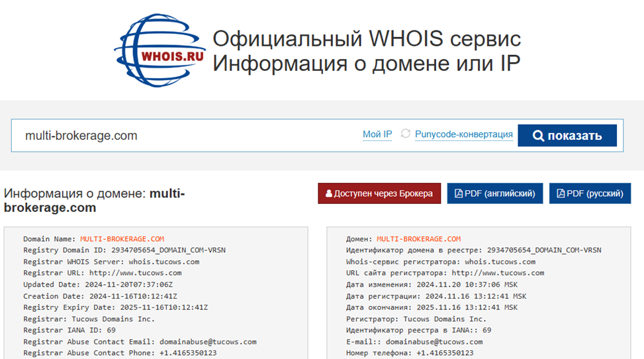Screen dimensions: 644x359
Task: Click the person icon on the Брокера button
Action: [328, 193]
